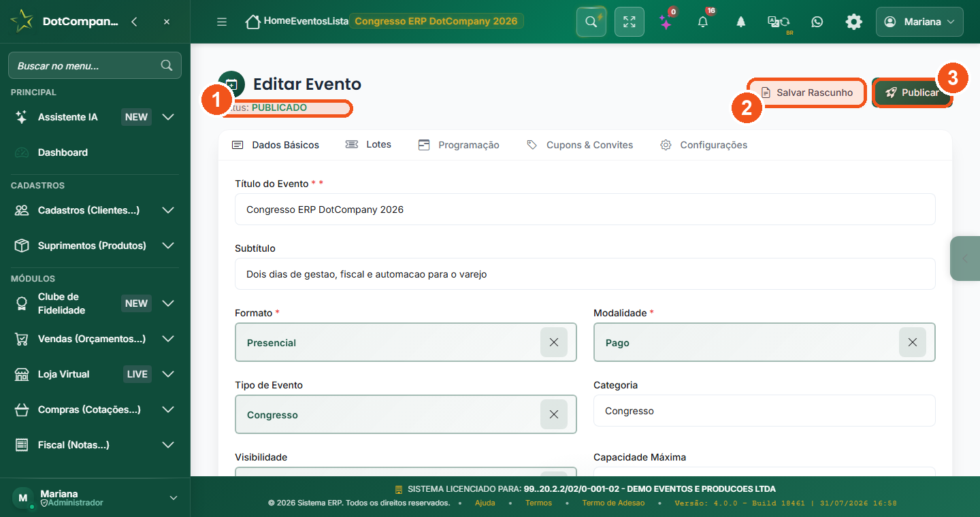Click the Salvar Rascunho button
This screenshot has width=980, height=517.
pyautogui.click(x=807, y=93)
